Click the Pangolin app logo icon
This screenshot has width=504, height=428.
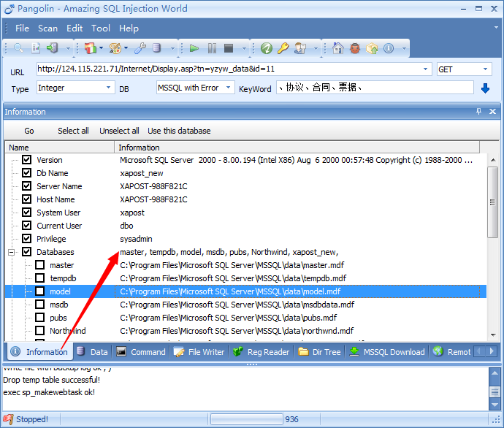tap(9, 9)
